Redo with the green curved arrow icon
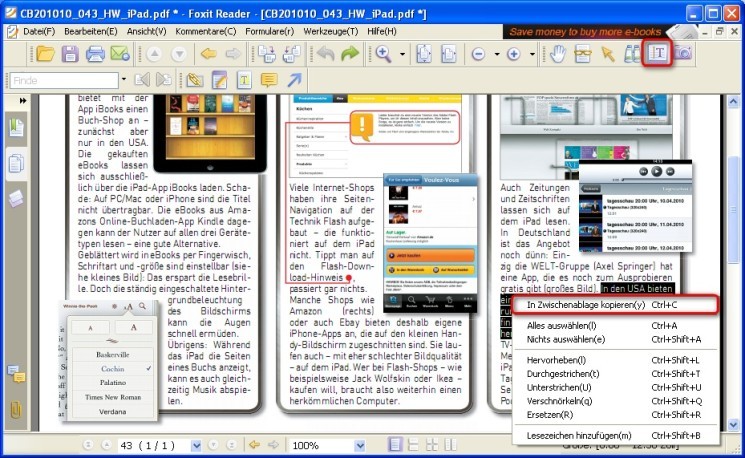 (x=350, y=54)
